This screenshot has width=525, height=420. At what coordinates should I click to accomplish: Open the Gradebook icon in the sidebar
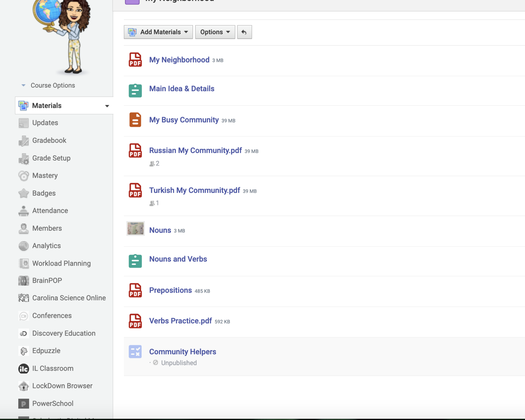(24, 141)
